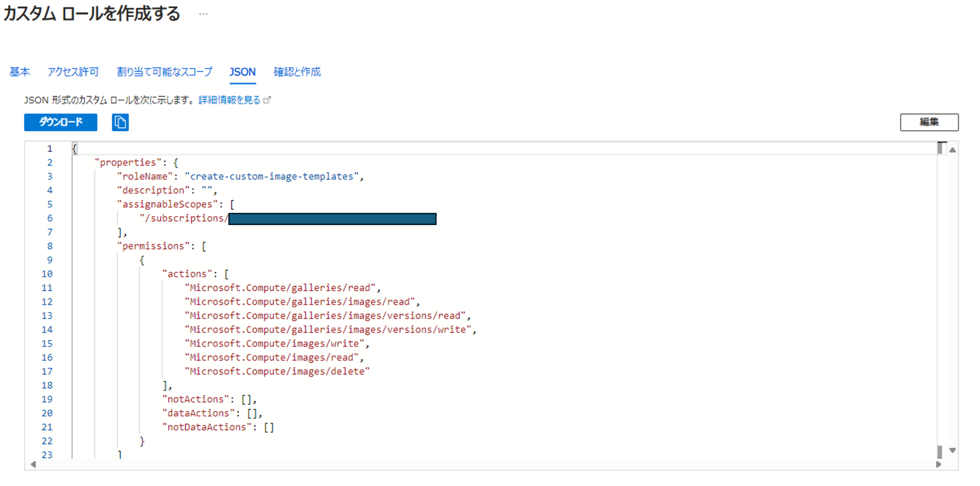Select the JSON tab

(x=243, y=72)
